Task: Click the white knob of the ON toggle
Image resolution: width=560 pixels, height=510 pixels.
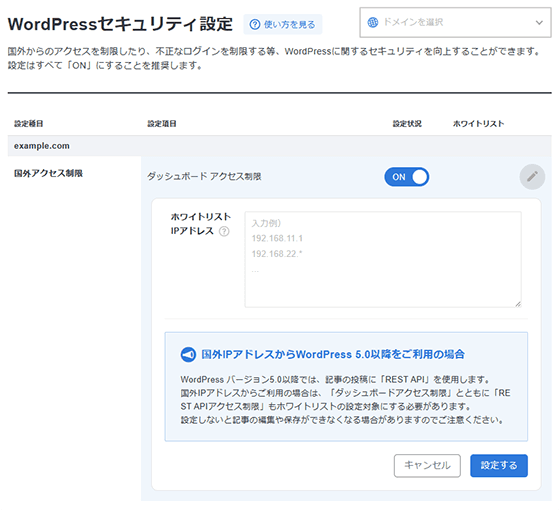Action: (419, 177)
